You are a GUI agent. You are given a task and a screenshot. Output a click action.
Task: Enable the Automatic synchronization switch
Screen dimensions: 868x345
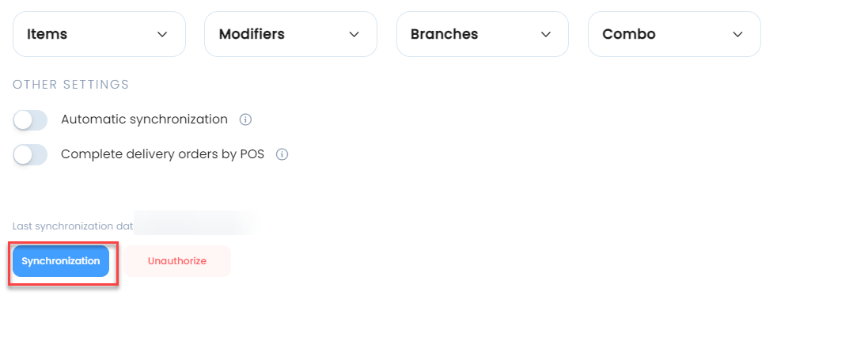[x=30, y=120]
